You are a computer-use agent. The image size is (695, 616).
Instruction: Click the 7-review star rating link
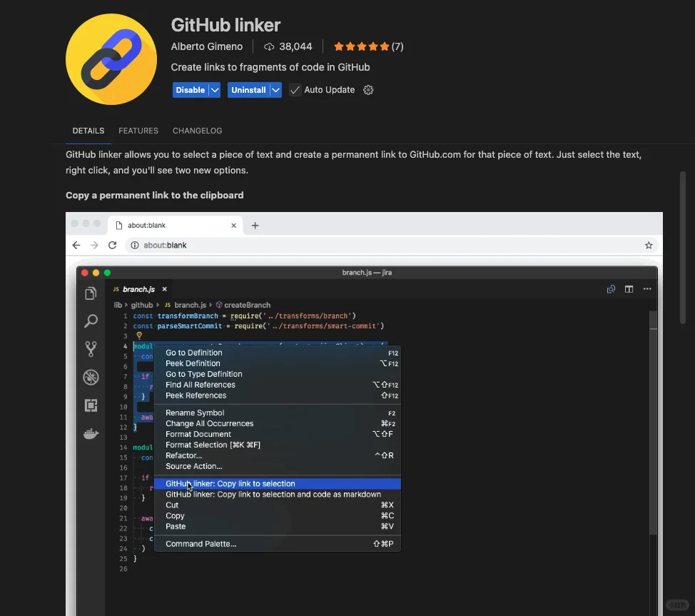[x=368, y=46]
